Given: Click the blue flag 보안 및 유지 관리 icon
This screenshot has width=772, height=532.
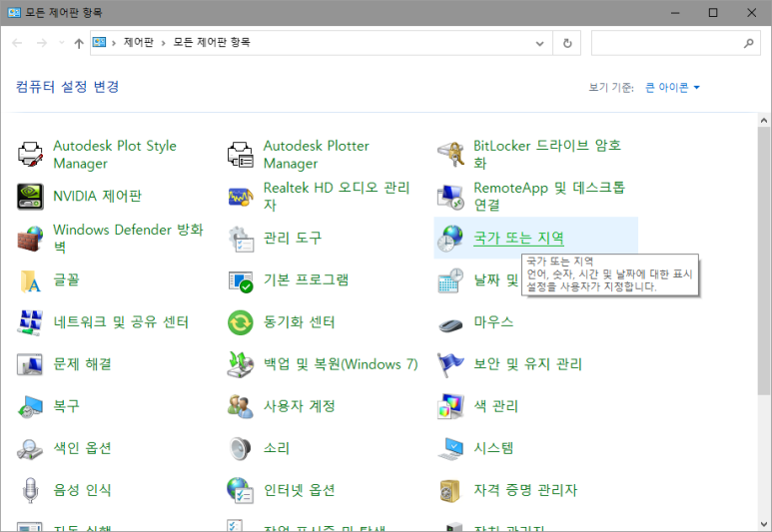Looking at the screenshot, I should point(450,364).
